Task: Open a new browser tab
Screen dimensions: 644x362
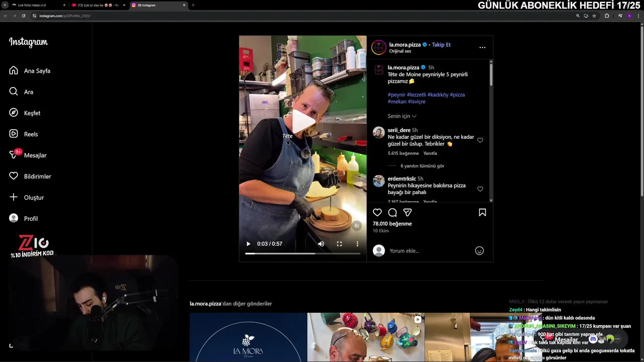Action: pyautogui.click(x=193, y=5)
